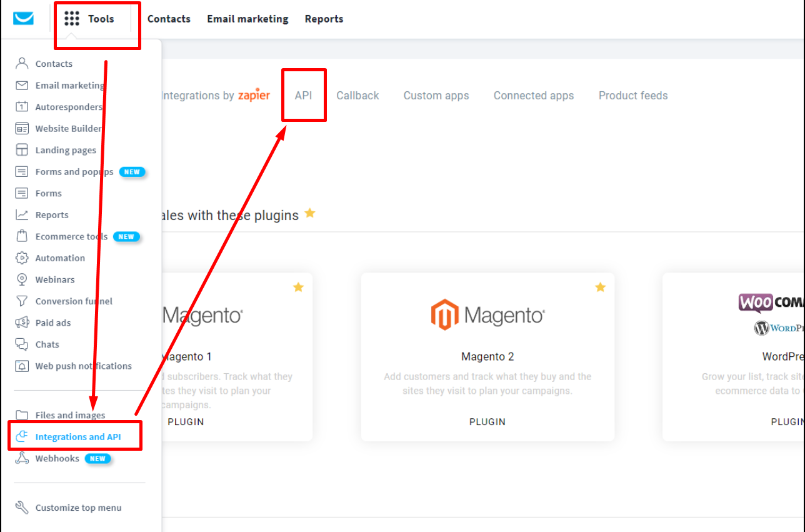The width and height of the screenshot is (805, 532).
Task: Open Contacts in the top navigation
Action: (x=169, y=19)
